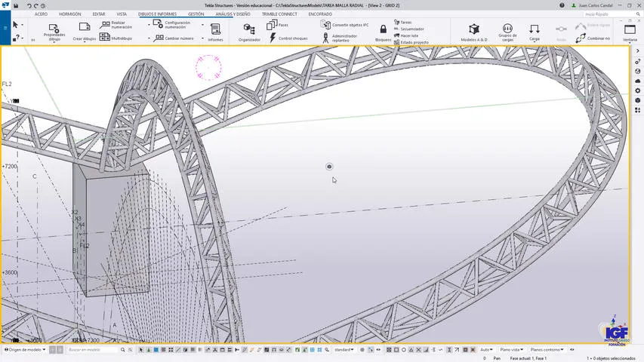This screenshot has height=362, width=644.
Task: Open Informes report tool
Action: click(215, 32)
